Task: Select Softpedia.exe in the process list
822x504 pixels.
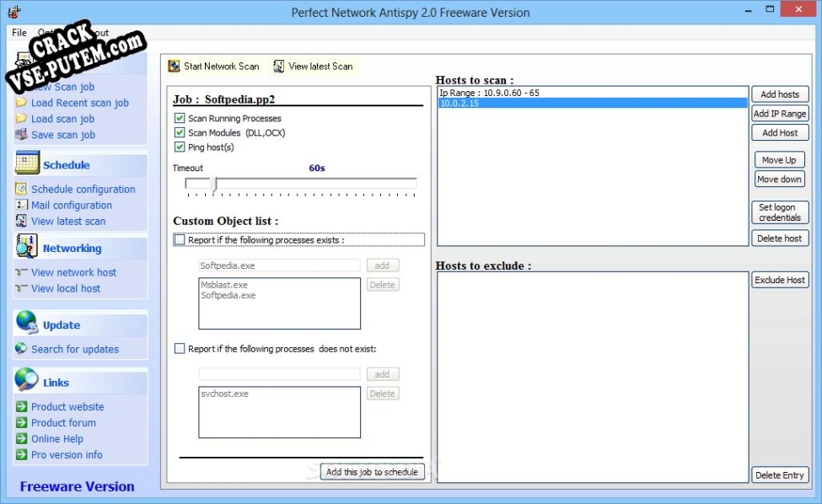Action: point(228,295)
